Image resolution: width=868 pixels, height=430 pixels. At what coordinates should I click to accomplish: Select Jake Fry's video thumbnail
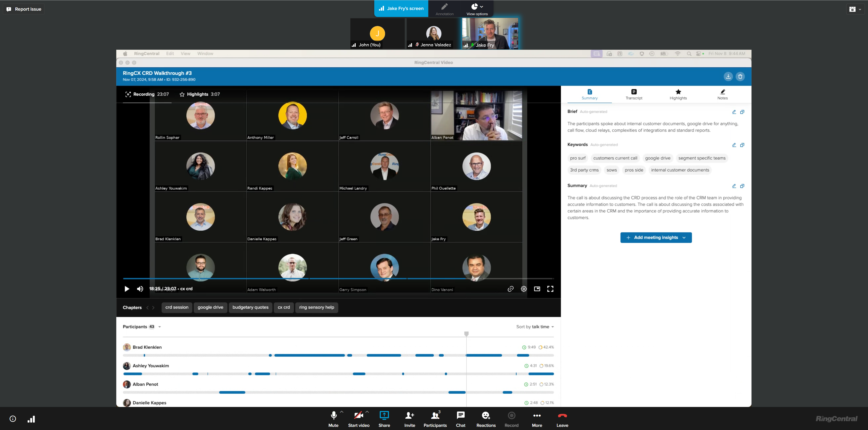(490, 33)
